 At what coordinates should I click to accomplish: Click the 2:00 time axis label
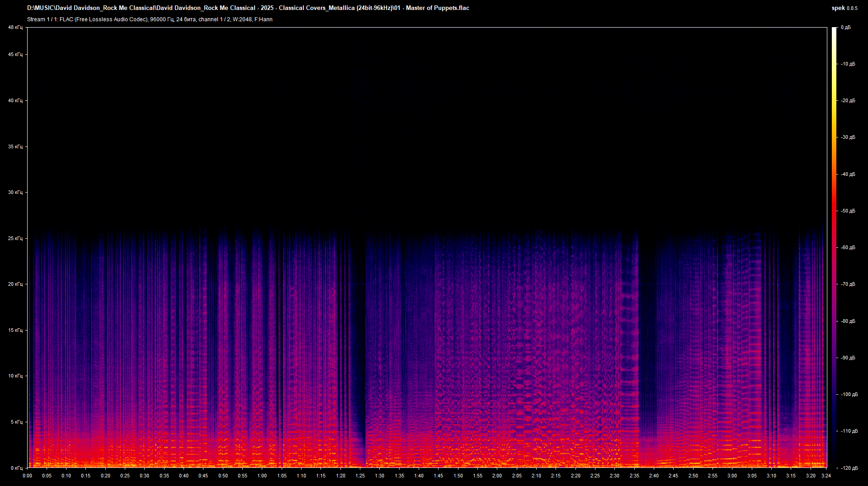497,476
